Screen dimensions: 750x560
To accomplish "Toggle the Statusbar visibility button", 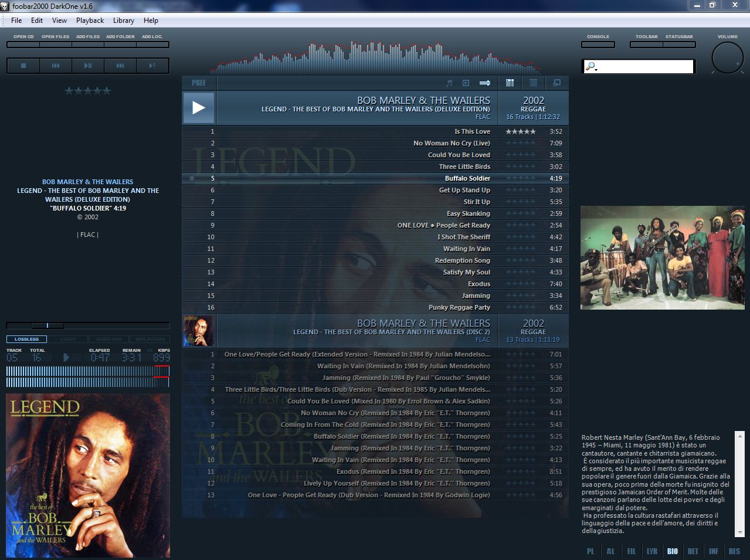I will 679,44.
